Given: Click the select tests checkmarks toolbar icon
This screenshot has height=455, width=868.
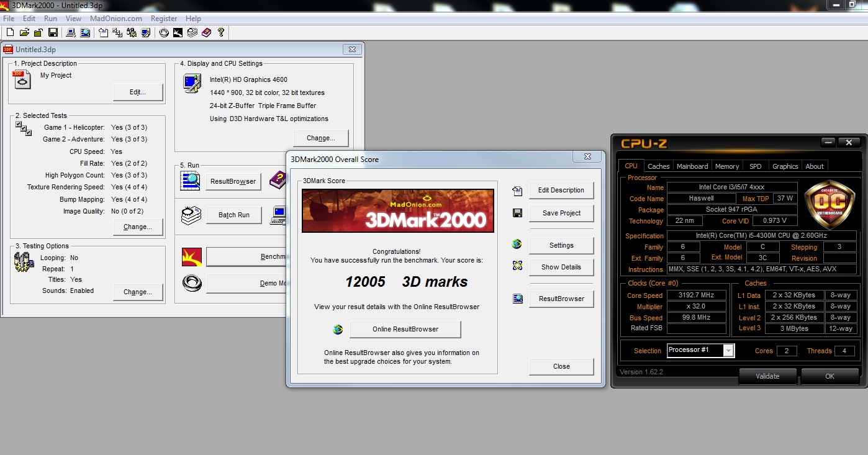Looking at the screenshot, I should [117, 32].
